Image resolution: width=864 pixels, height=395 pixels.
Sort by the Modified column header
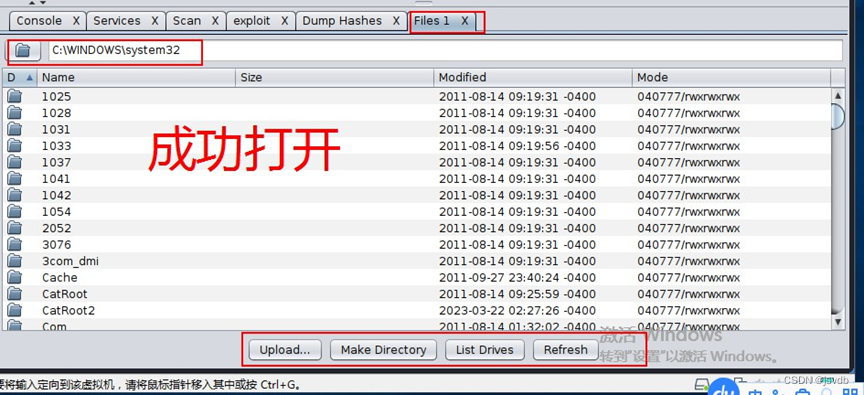(533, 78)
